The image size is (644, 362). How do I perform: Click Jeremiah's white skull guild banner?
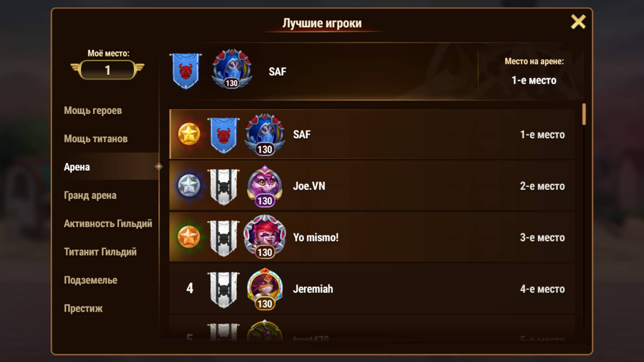tap(224, 290)
